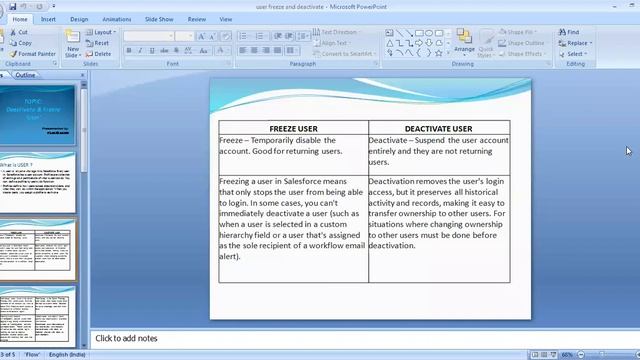The width and height of the screenshot is (640, 360).
Task: Center align text
Action: coord(254,50)
